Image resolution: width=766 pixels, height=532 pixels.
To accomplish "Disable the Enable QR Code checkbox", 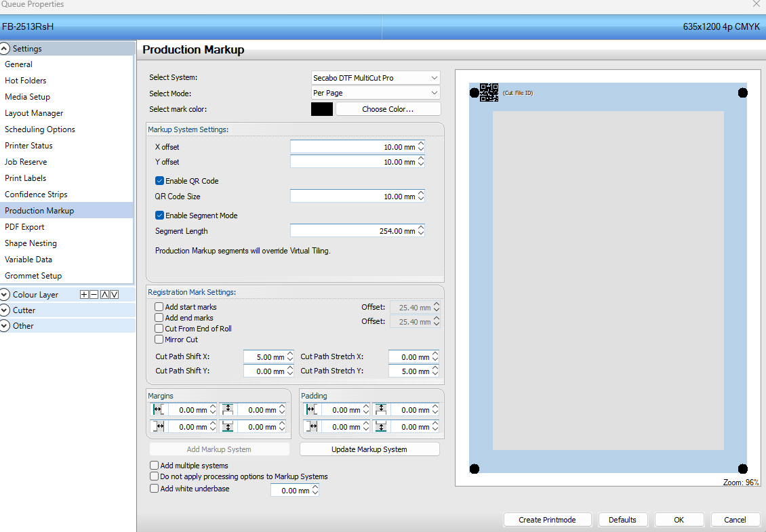I will click(159, 180).
